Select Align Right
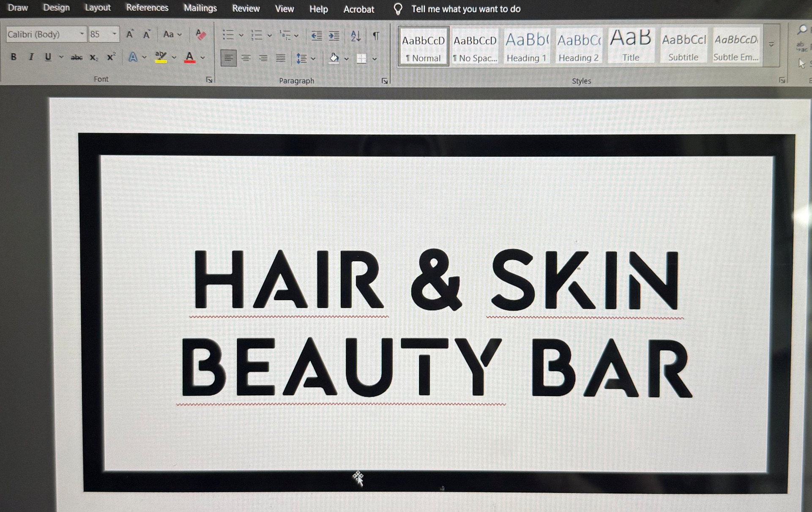This screenshot has height=512, width=812. coord(263,58)
